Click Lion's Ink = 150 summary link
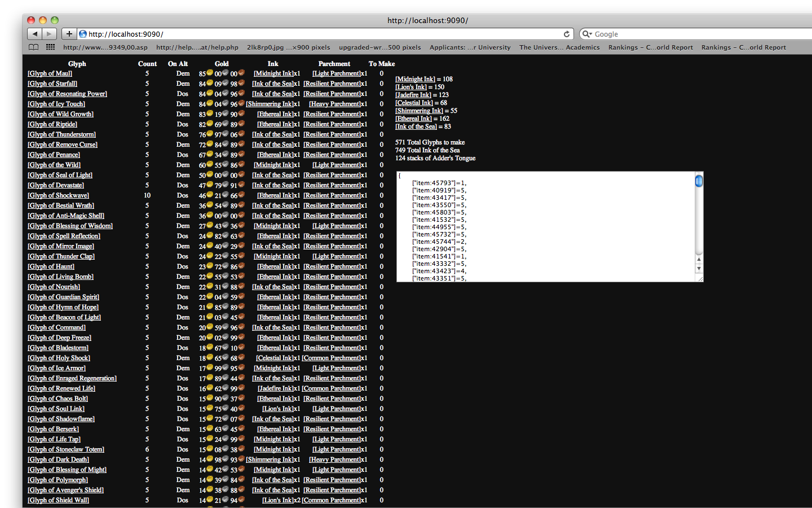 [411, 87]
